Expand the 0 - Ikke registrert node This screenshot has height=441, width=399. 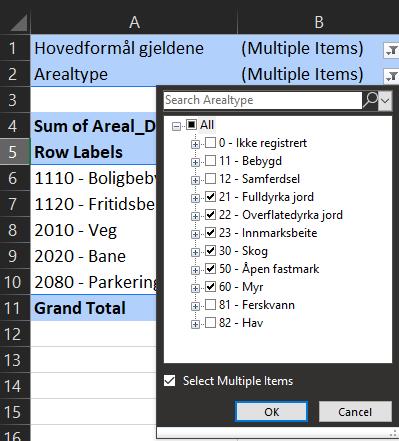[195, 144]
